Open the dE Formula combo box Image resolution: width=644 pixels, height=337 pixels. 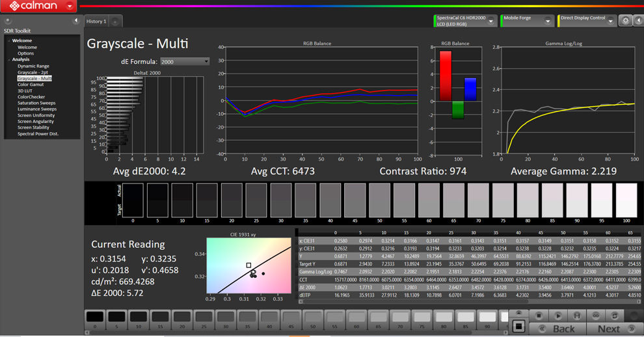click(x=185, y=62)
